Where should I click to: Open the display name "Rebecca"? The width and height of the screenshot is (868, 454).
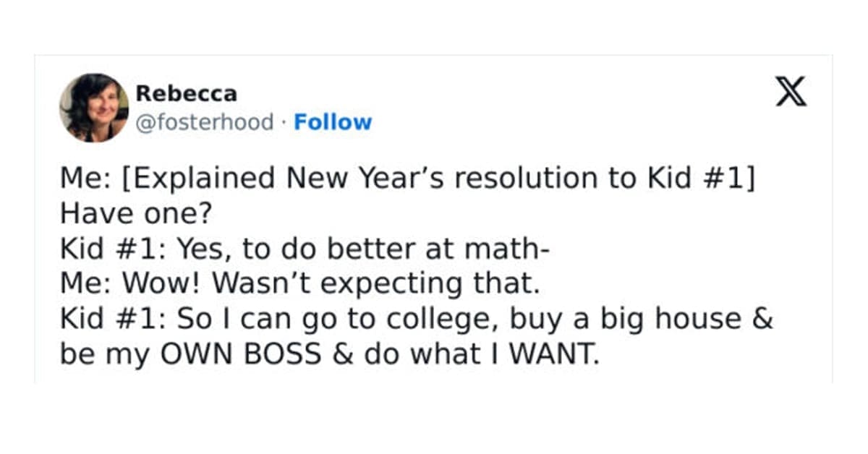tap(186, 93)
